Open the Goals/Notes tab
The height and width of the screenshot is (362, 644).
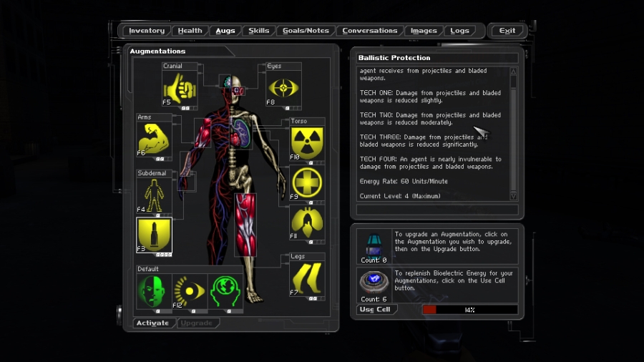coord(306,31)
